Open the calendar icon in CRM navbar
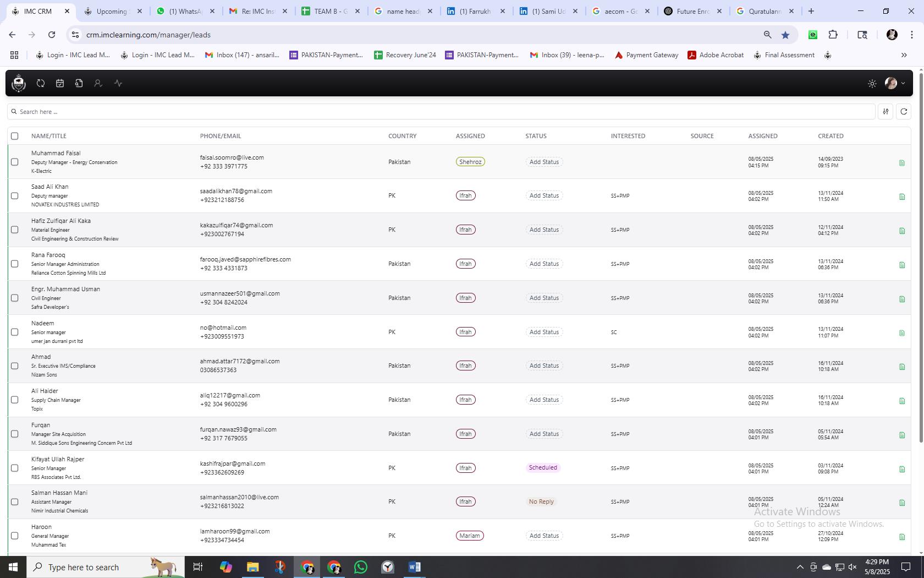 pos(60,83)
